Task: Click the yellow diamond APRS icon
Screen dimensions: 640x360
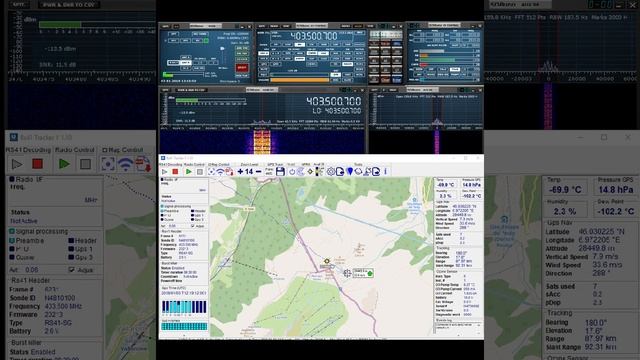Action: click(310, 172)
